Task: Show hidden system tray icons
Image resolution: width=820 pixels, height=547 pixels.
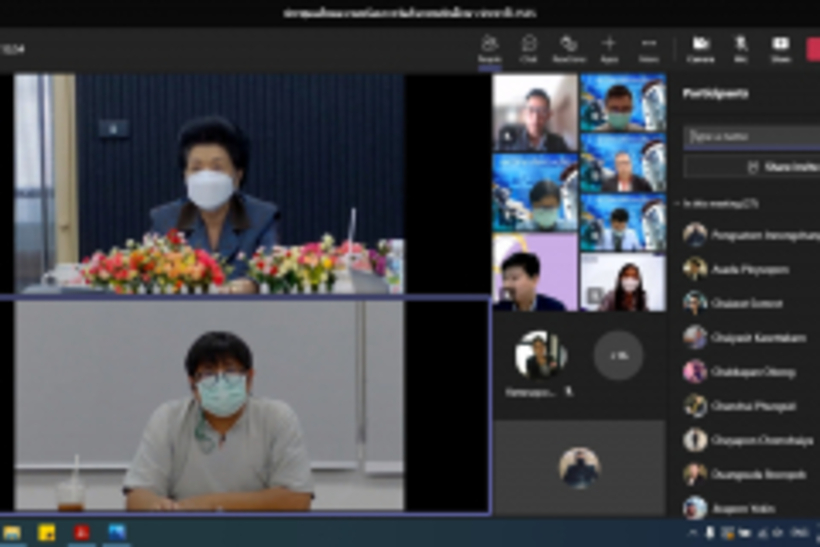Action: tap(693, 533)
